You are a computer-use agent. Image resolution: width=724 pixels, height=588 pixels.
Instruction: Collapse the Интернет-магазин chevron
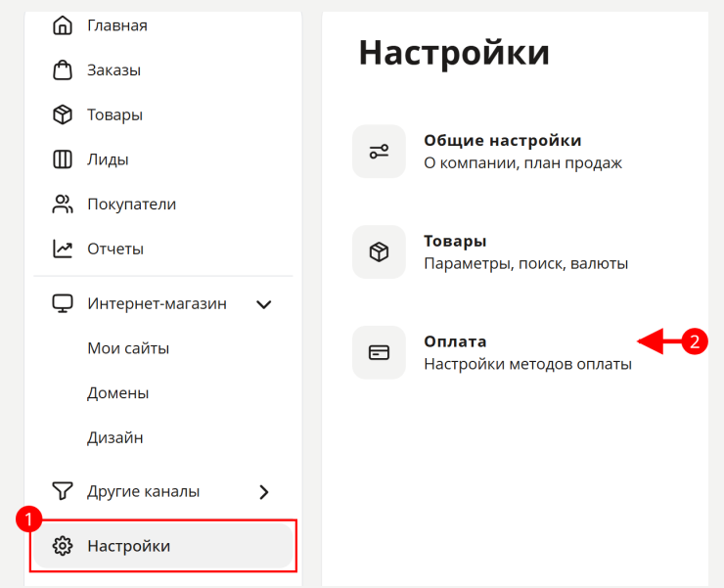tap(263, 304)
